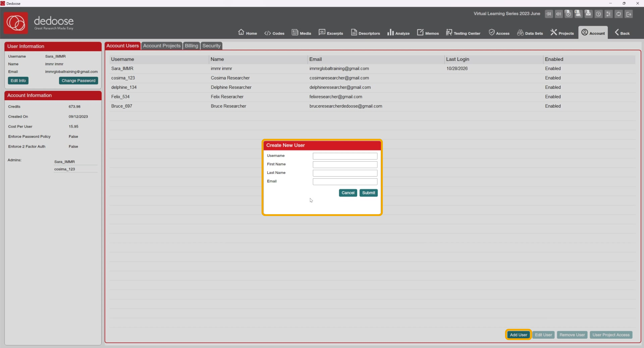This screenshot has width=644, height=348.
Task: Open the sliders settings icon
Action: pos(608,14)
